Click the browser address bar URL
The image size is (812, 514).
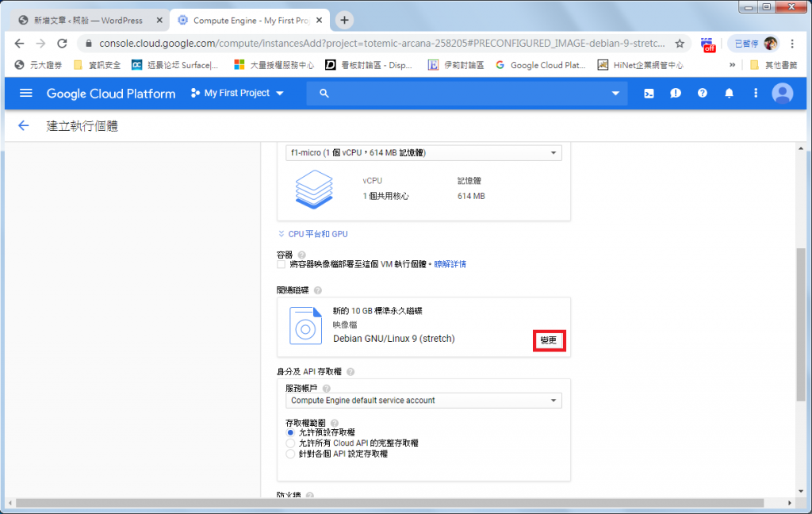(x=381, y=44)
